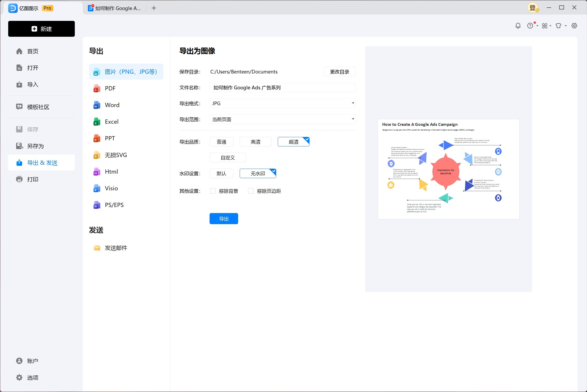Click the EdrawMax logo icon

click(13, 8)
